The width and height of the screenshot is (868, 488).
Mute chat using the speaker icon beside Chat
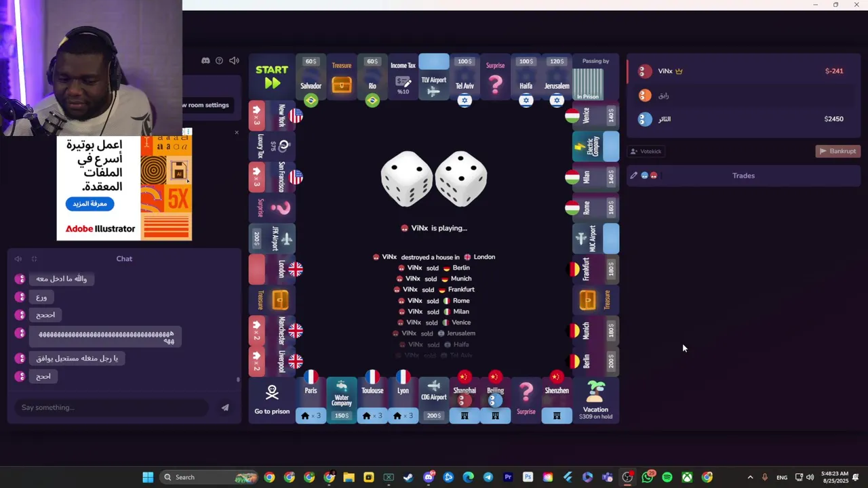tap(18, 259)
